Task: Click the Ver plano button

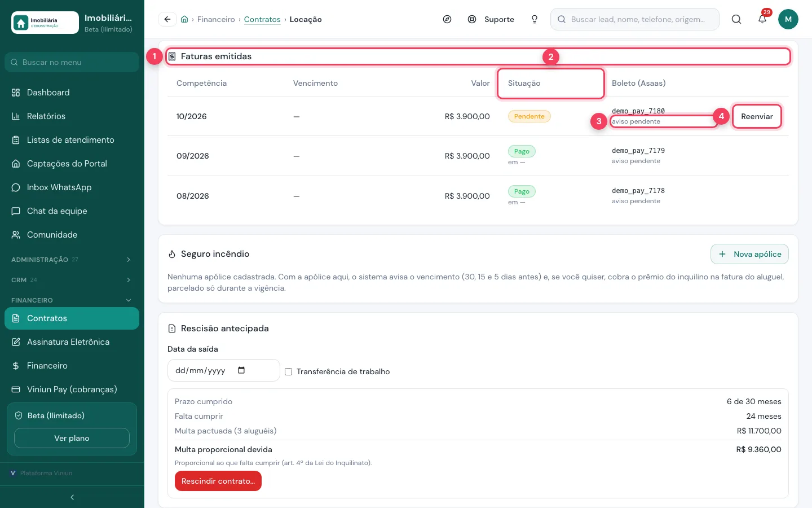Action: click(72, 438)
